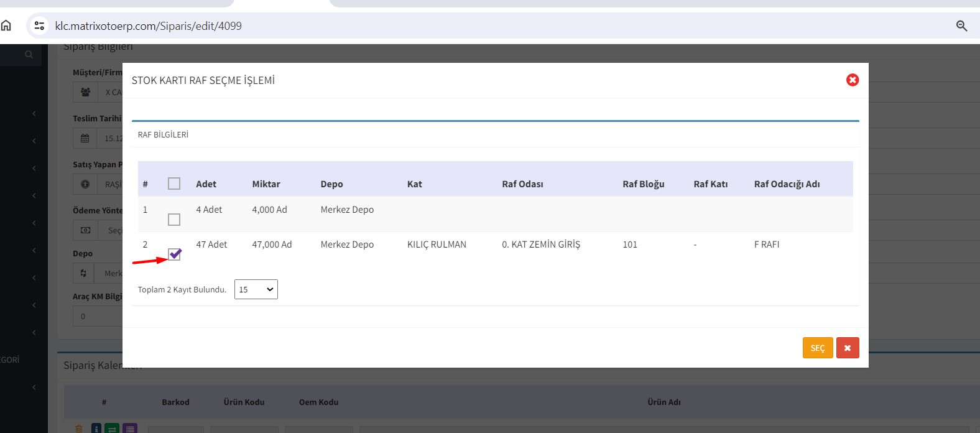
Task: Open the page size dropdown showing 15
Action: [x=256, y=289]
